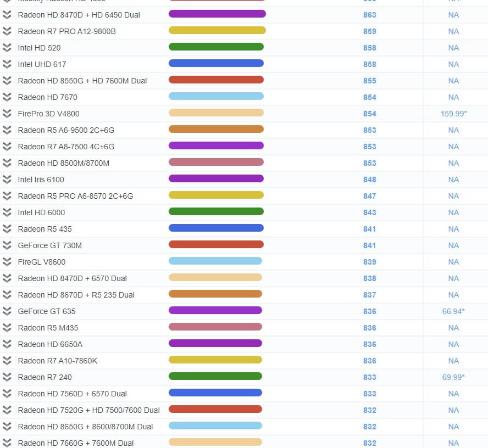Expand the GeForce GT 635 row chevron
The image size is (488, 448).
click(7, 311)
